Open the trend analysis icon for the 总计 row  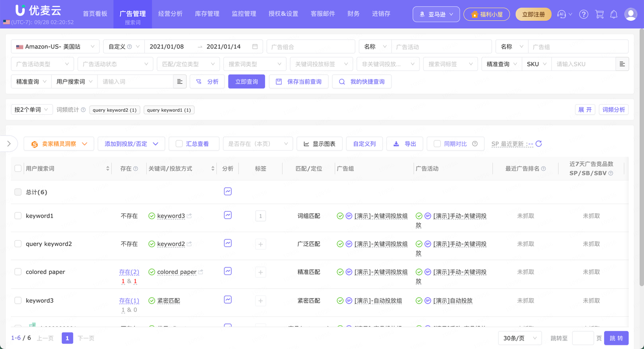228,191
